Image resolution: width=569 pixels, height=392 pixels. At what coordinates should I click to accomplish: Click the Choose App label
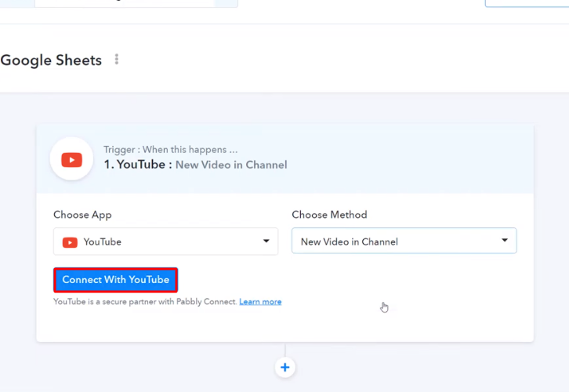coord(82,215)
